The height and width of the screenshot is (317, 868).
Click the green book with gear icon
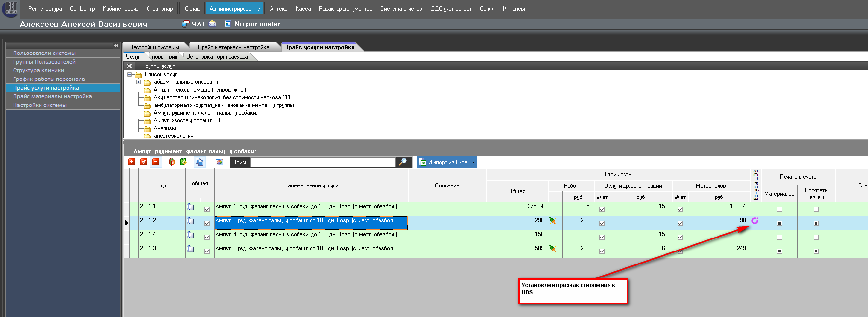click(183, 162)
